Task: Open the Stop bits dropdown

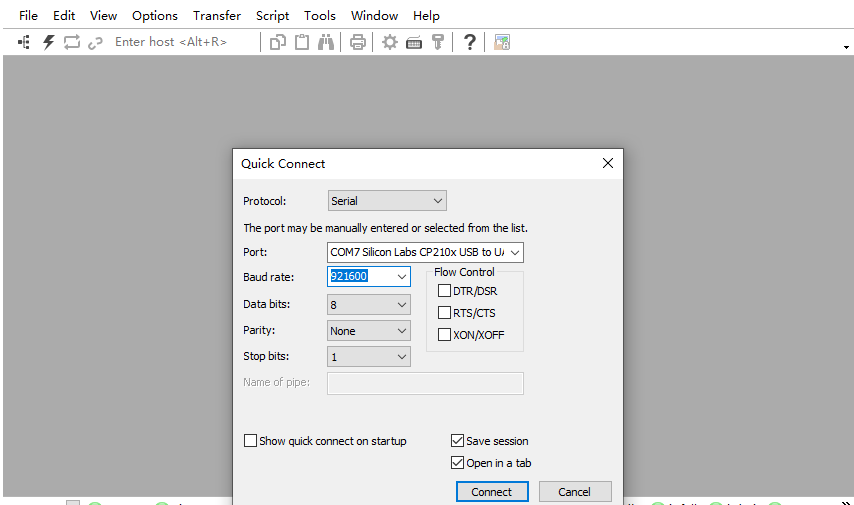Action: click(369, 357)
